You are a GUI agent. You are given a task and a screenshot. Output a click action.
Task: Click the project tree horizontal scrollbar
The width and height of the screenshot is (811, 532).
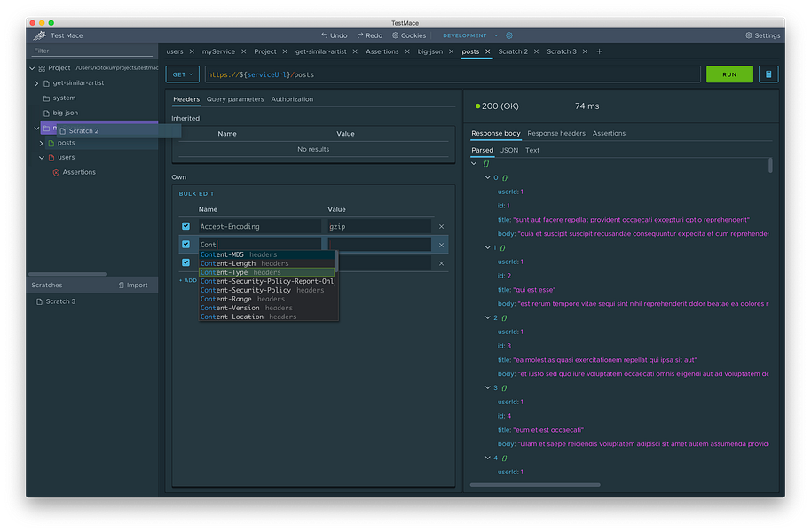point(67,274)
